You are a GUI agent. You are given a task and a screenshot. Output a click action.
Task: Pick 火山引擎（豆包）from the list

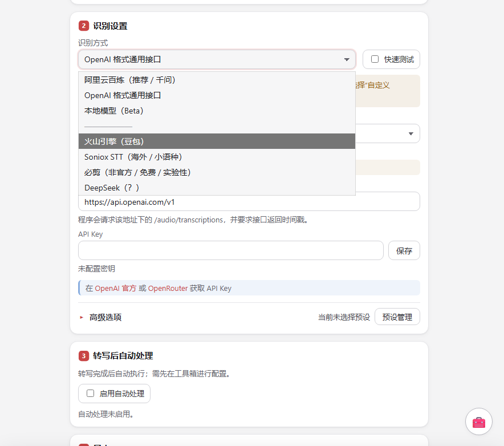[217, 141]
